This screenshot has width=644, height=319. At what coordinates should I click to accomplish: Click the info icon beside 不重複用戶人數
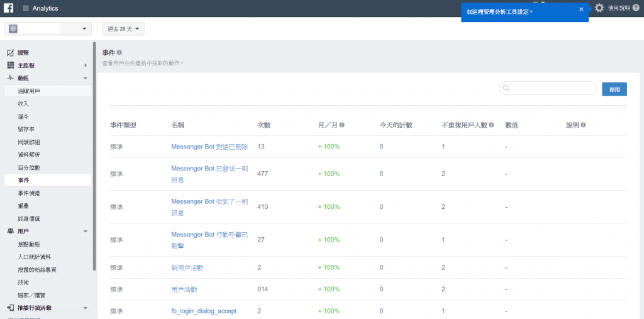pos(492,125)
